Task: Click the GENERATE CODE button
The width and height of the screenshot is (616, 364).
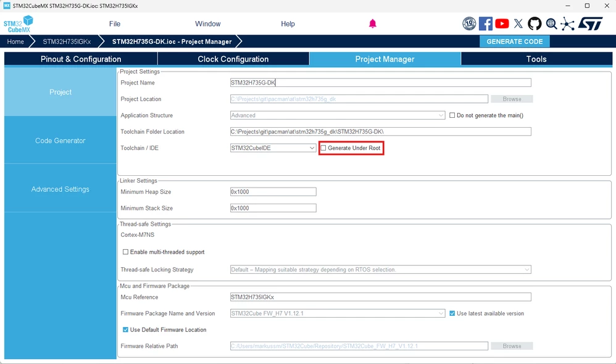Action: (515, 41)
